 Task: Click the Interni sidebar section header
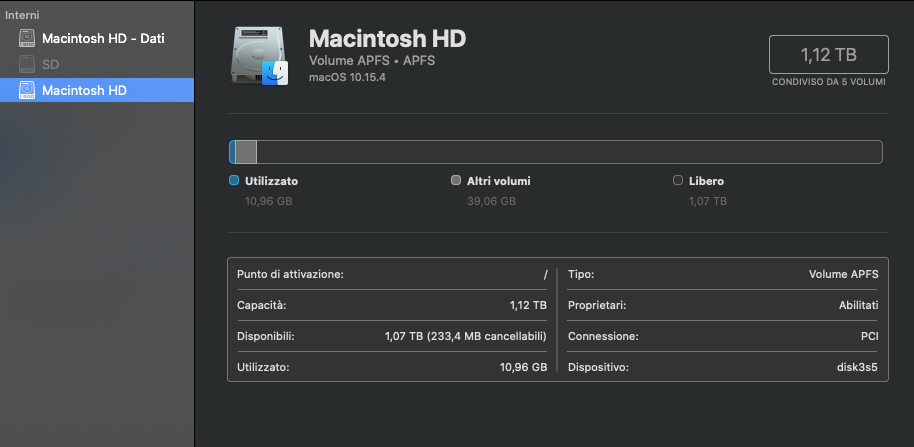[22, 16]
